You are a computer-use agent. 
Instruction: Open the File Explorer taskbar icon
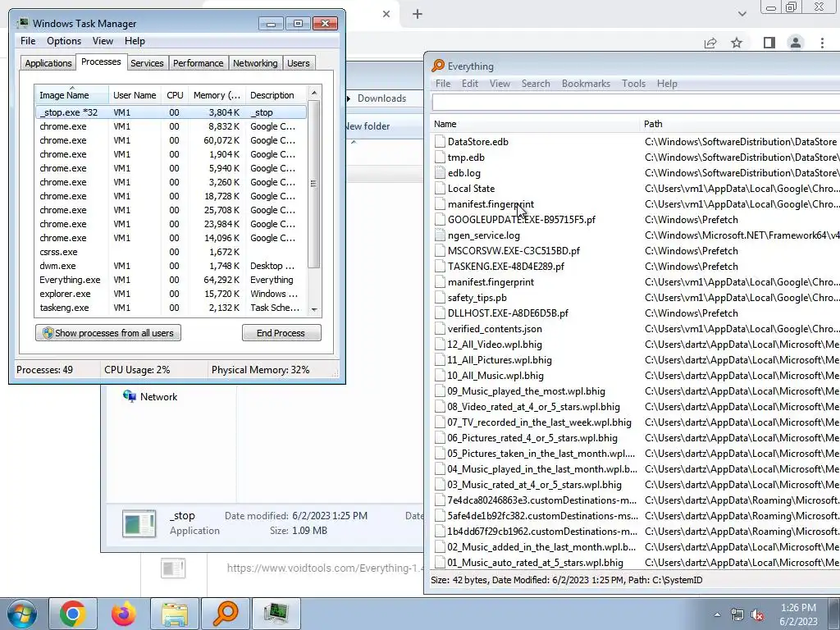point(175,614)
